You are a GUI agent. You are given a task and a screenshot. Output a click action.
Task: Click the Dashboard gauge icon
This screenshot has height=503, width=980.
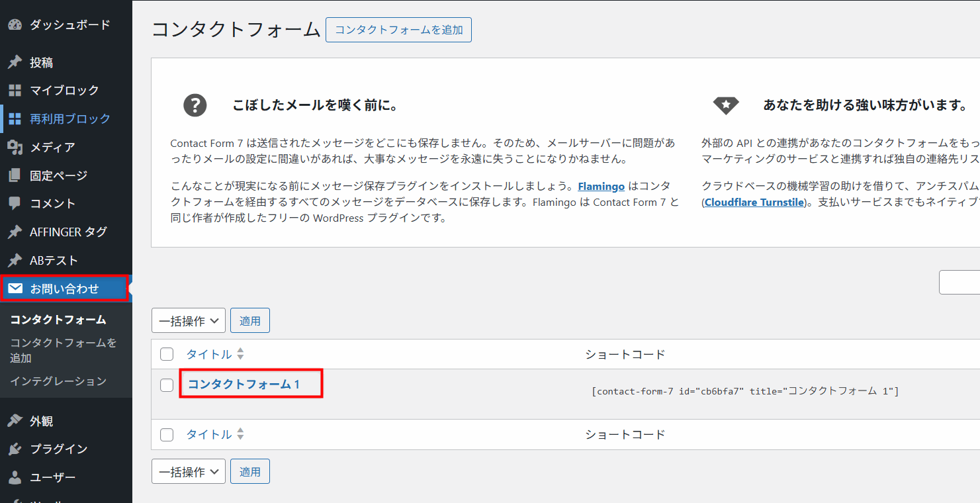coord(15,25)
